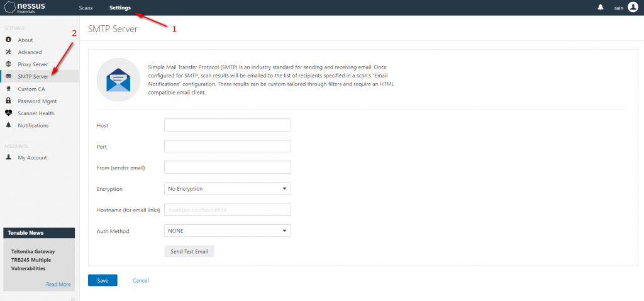Open the Teltonika Gateway news headline

33,260
